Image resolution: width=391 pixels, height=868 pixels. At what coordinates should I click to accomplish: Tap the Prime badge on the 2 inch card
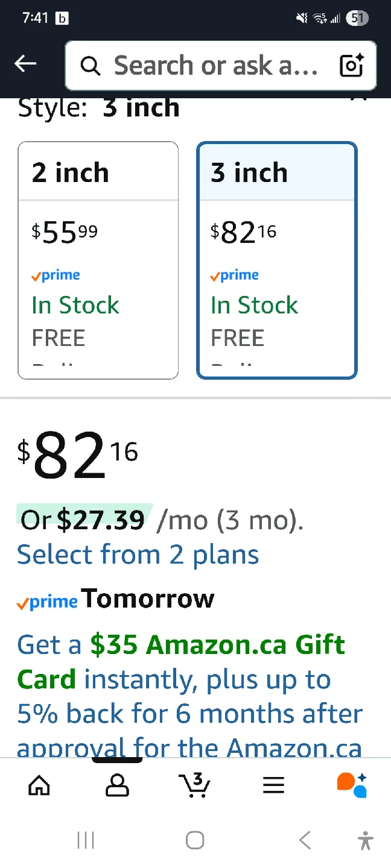(56, 275)
